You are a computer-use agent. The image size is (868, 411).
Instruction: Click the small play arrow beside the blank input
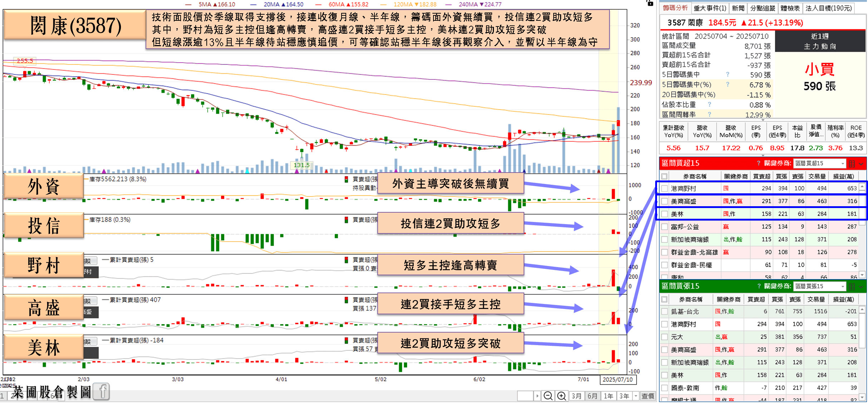(x=537, y=396)
